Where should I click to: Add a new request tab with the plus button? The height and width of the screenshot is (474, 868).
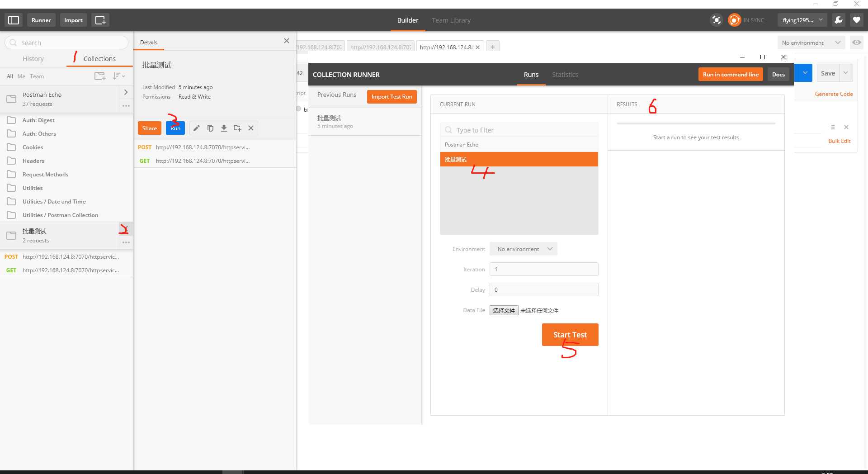[x=493, y=47]
